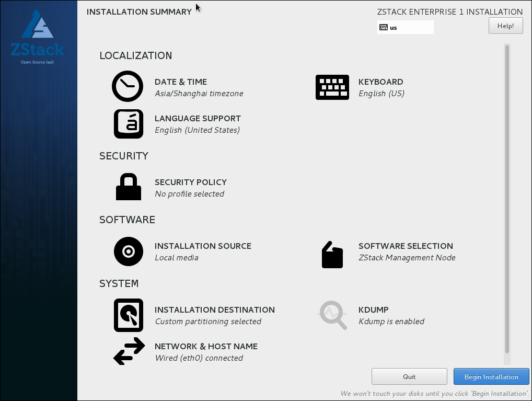Open the Installation Source disc icon
Image resolution: width=532 pixels, height=401 pixels.
click(x=129, y=251)
